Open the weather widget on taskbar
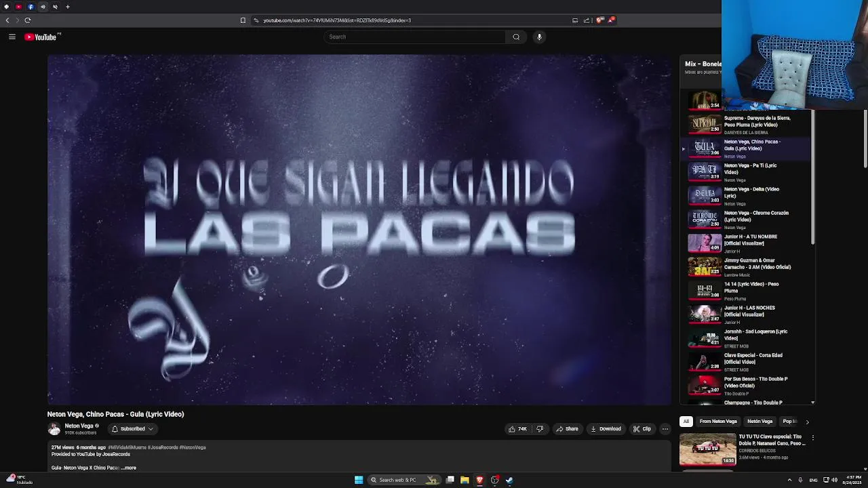Viewport: 868px width, 488px height. tap(19, 479)
